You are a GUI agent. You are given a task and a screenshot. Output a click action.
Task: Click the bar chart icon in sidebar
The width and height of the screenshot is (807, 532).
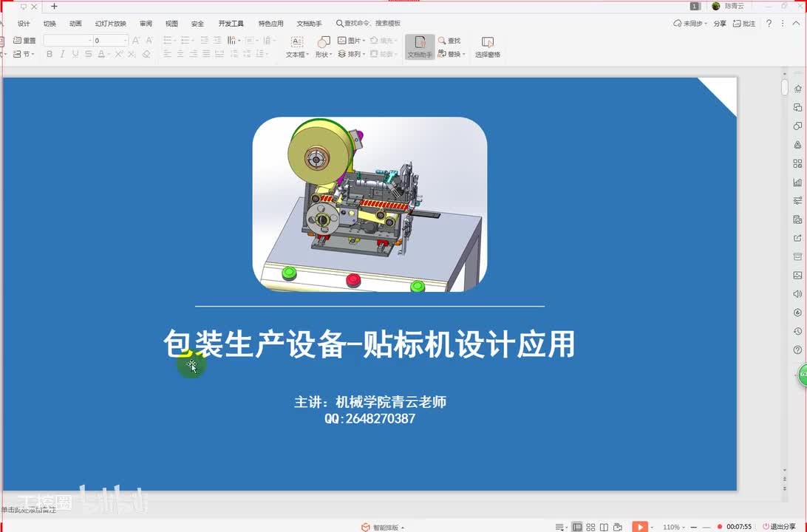[x=797, y=182]
